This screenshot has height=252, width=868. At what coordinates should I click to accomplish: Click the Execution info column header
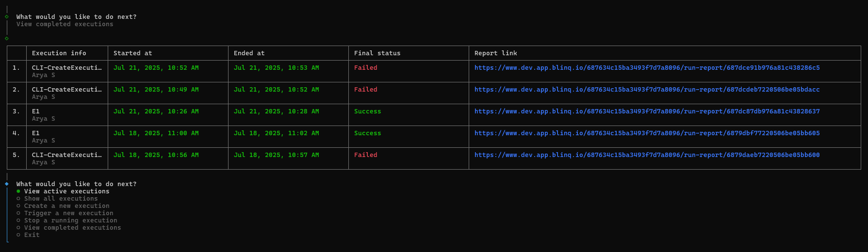click(59, 53)
